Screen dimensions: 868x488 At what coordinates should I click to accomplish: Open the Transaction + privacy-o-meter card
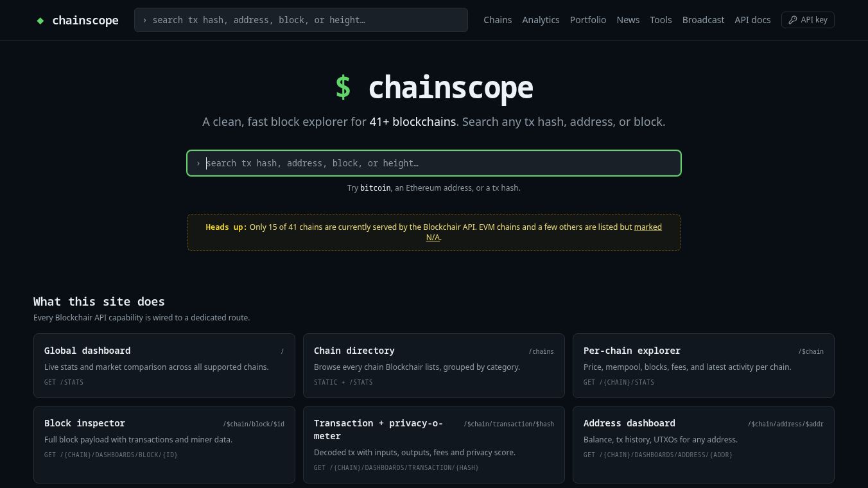tap(434, 444)
